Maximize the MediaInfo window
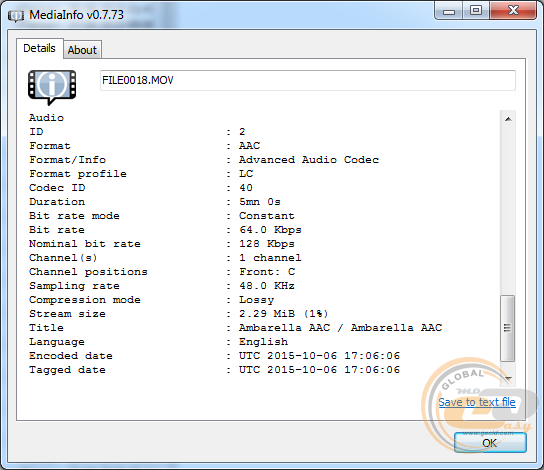Viewport: 544px width, 470px height. 476,11
